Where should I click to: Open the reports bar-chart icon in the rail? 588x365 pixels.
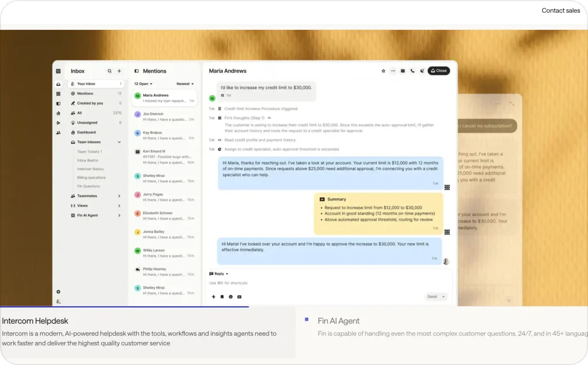(x=58, y=113)
